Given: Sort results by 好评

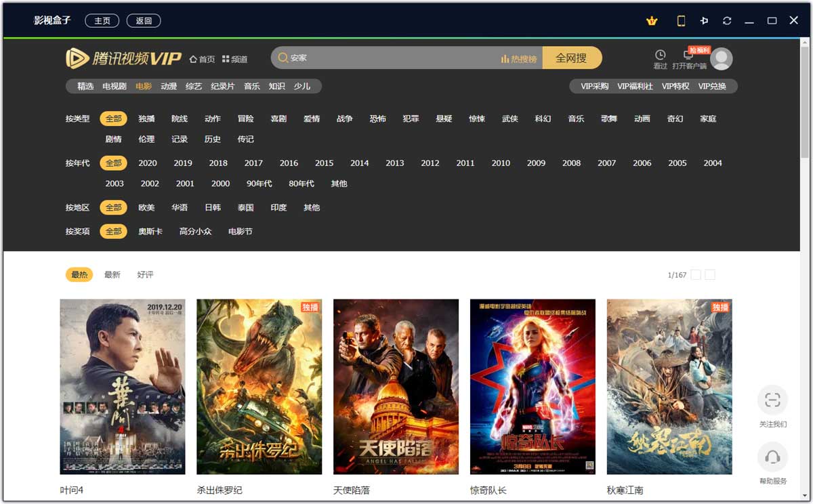Looking at the screenshot, I should pos(146,274).
